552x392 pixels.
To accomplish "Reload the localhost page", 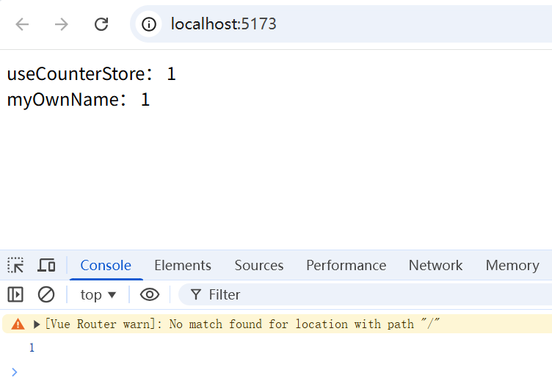I will tap(101, 24).
